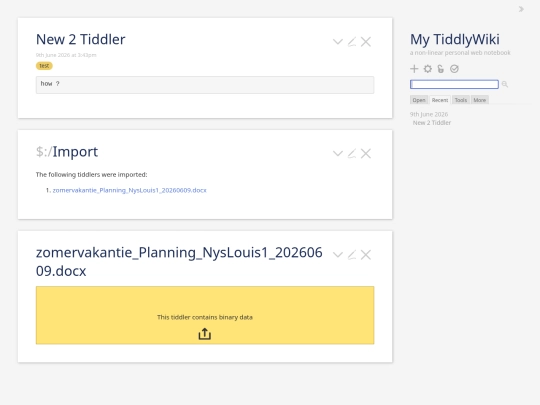Expand more actions for New 2 Tiddler
Viewport: 540px width, 405px height.
338,42
